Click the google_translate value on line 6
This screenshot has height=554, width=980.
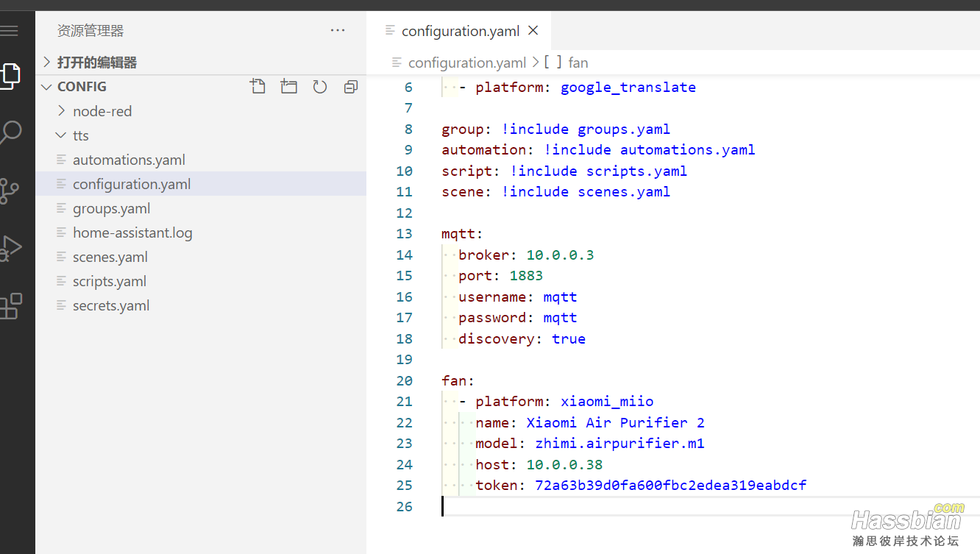pos(628,88)
